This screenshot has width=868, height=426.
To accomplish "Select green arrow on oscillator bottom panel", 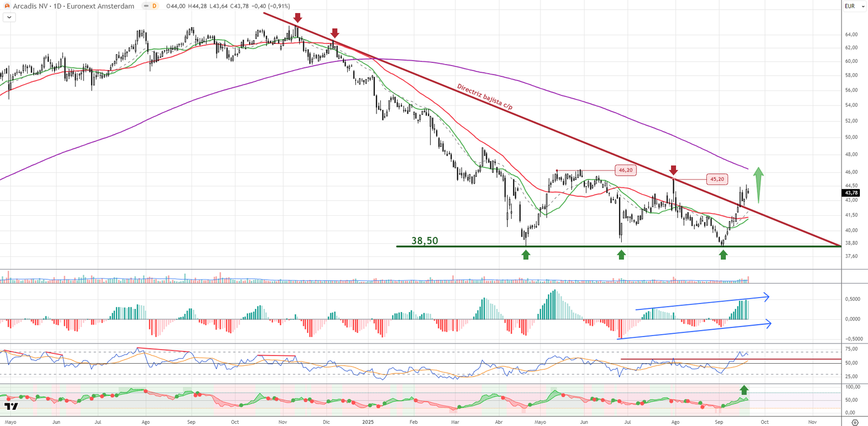I will pos(744,390).
